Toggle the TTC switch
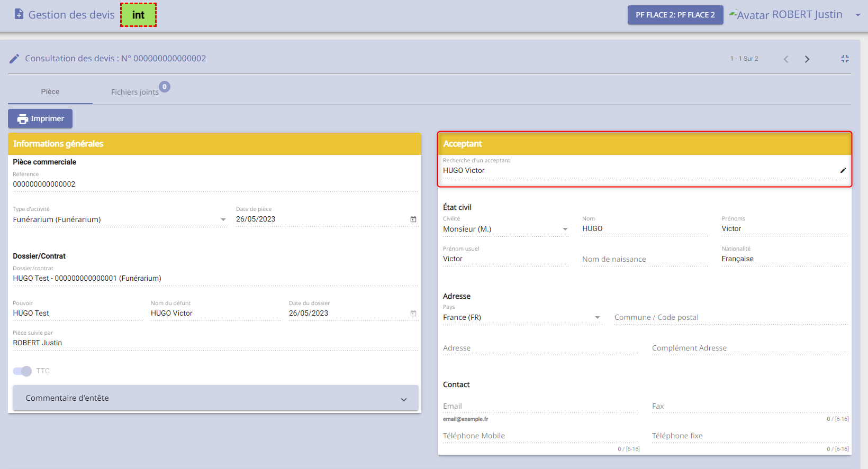 click(x=22, y=371)
